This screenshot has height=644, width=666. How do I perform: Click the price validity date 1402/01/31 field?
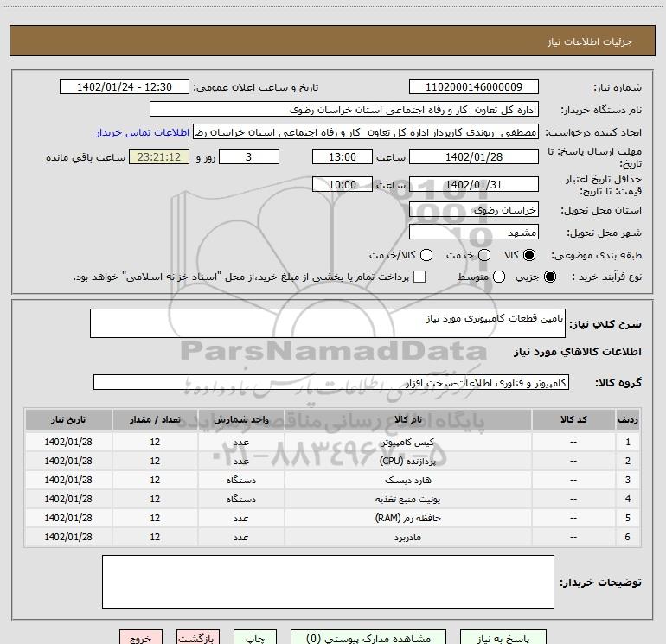click(474, 184)
